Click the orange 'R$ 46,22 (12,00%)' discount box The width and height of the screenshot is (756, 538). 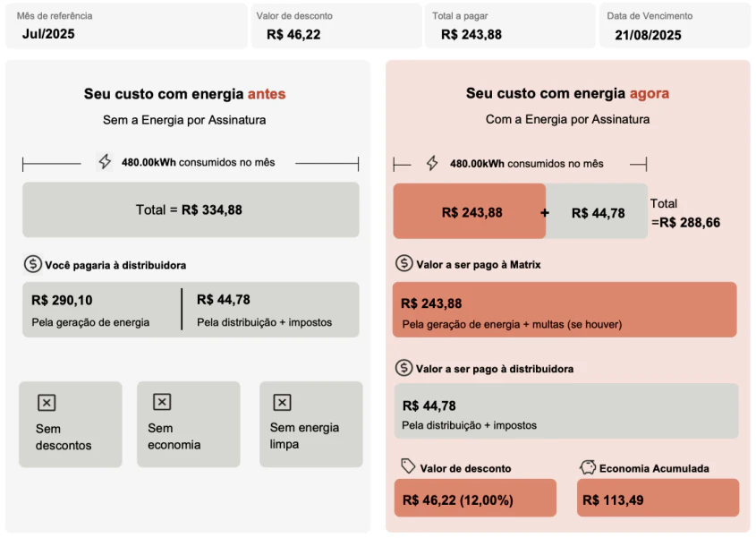click(x=475, y=499)
